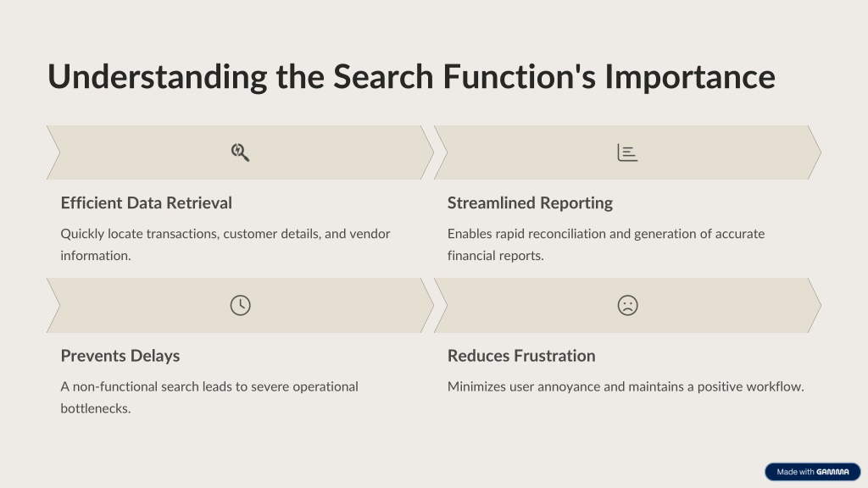Viewport: 868px width, 488px height.
Task: Select the Reduces Frustration heading
Action: (x=521, y=356)
